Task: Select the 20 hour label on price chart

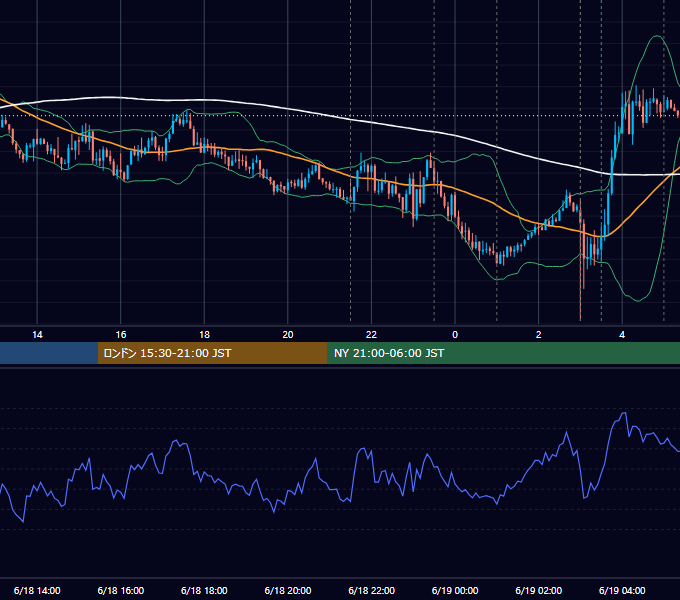Action: [288, 335]
